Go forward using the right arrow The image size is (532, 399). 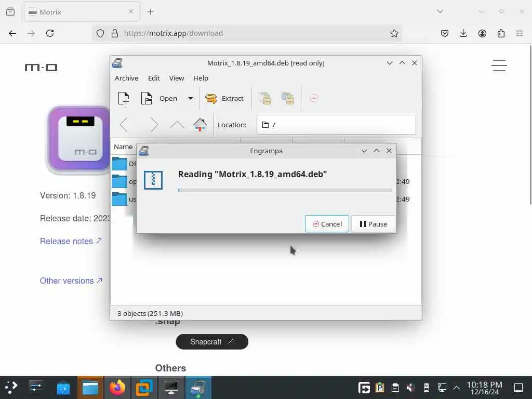click(154, 125)
